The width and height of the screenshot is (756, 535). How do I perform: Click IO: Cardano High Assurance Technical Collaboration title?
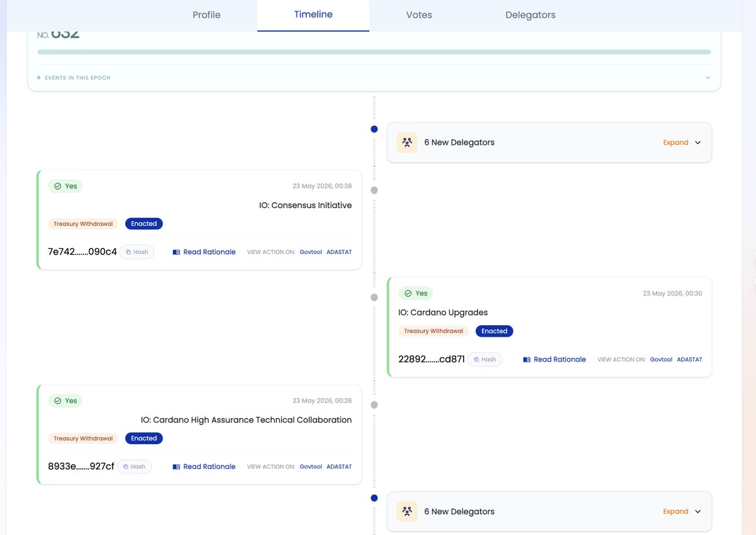pos(246,420)
